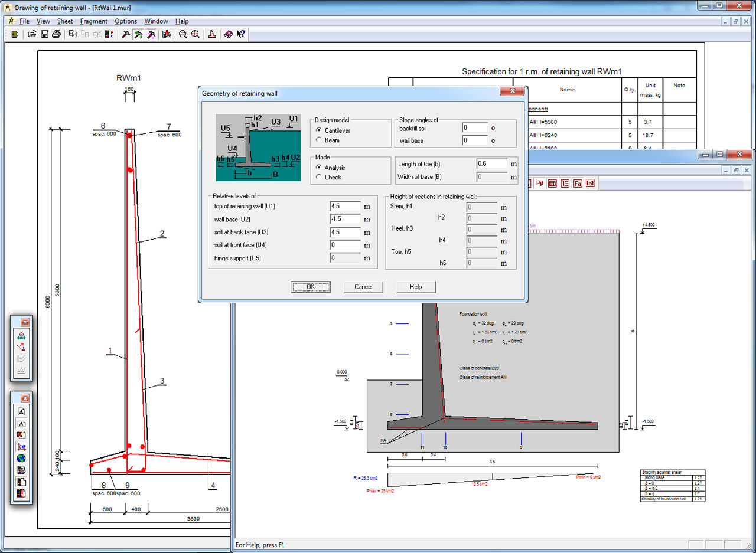Click the DXF export icon
Screen dimensions: 756x553
pyautogui.click(x=21, y=447)
